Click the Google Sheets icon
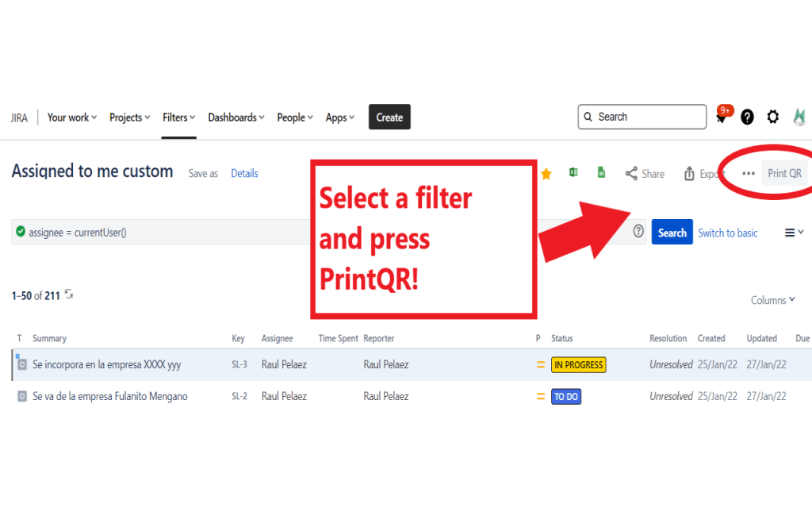Screen dimensions: 812x508 [602, 173]
